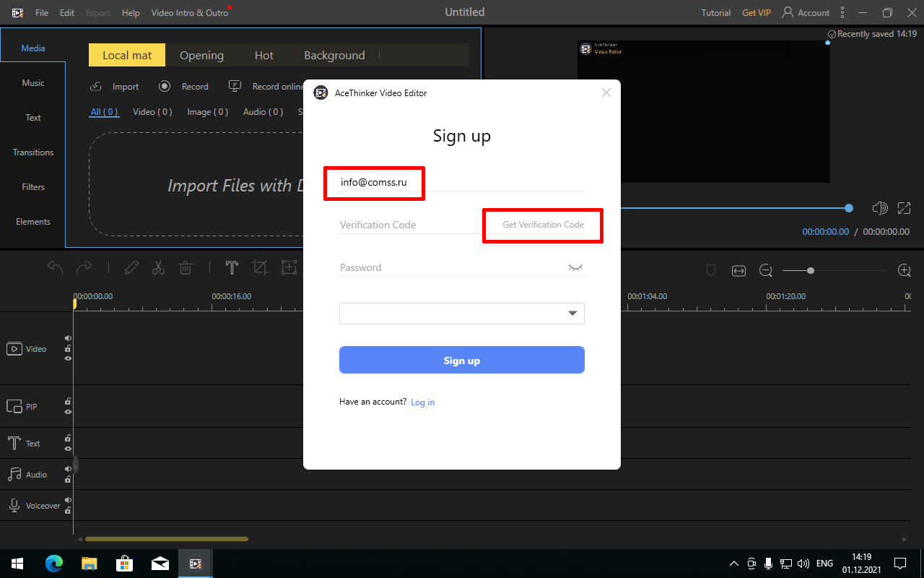924x578 pixels.
Task: Click the Video track icon
Action: (14, 349)
